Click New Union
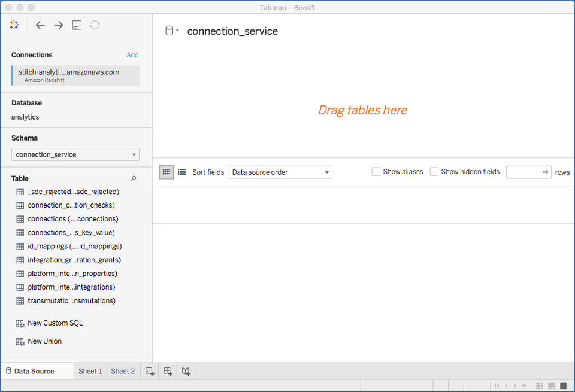This screenshot has height=392, width=575. 45,341
